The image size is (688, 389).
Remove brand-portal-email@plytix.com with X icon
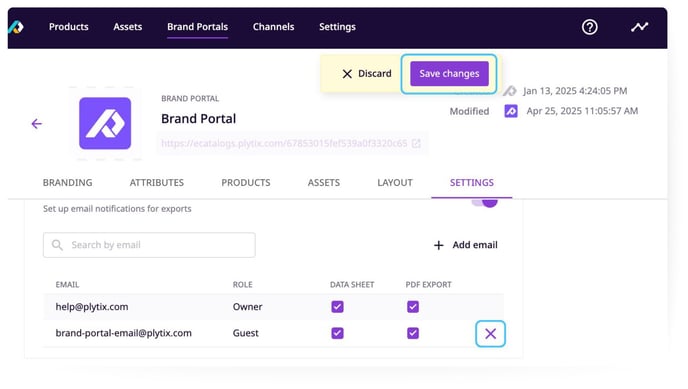tap(490, 334)
